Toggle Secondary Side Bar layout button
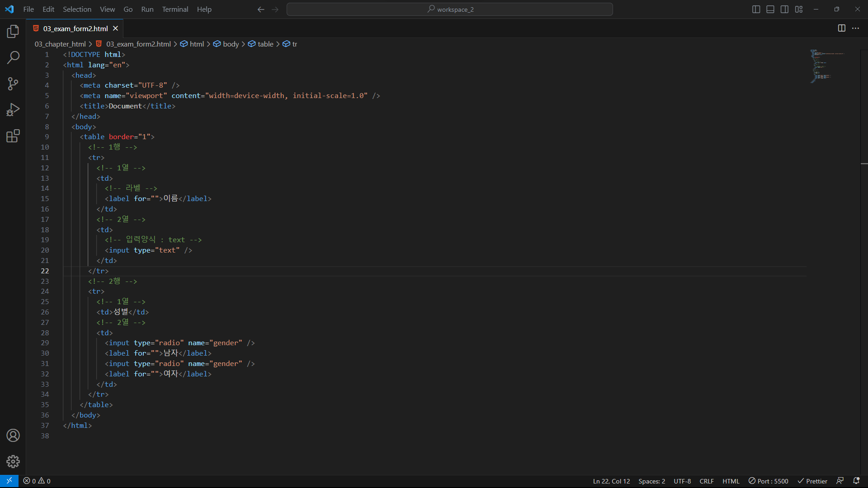This screenshot has width=868, height=488. click(x=785, y=9)
